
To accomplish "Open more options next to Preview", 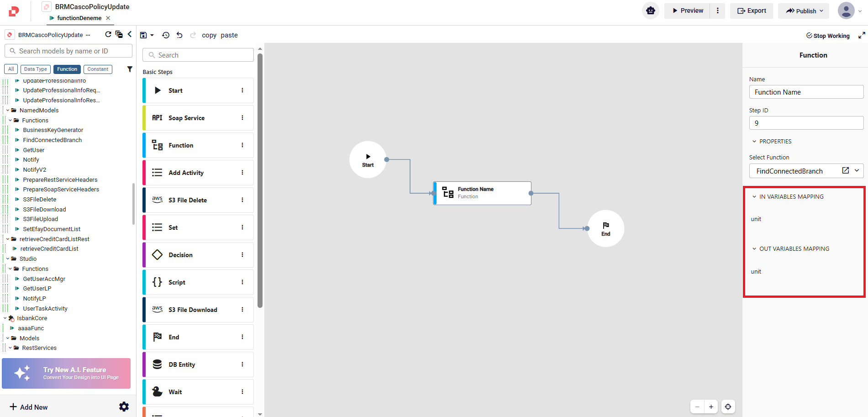I will click(x=718, y=11).
